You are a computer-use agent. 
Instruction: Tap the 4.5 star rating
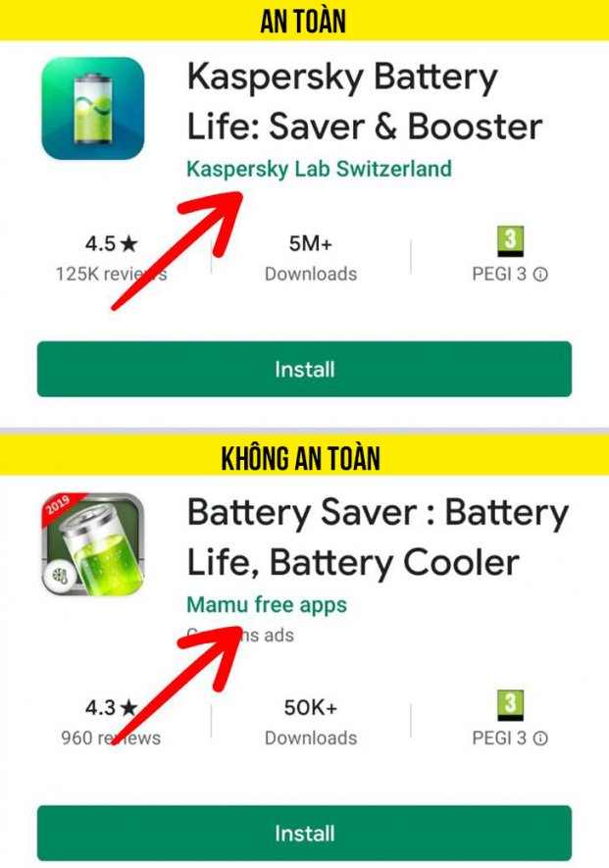click(111, 243)
